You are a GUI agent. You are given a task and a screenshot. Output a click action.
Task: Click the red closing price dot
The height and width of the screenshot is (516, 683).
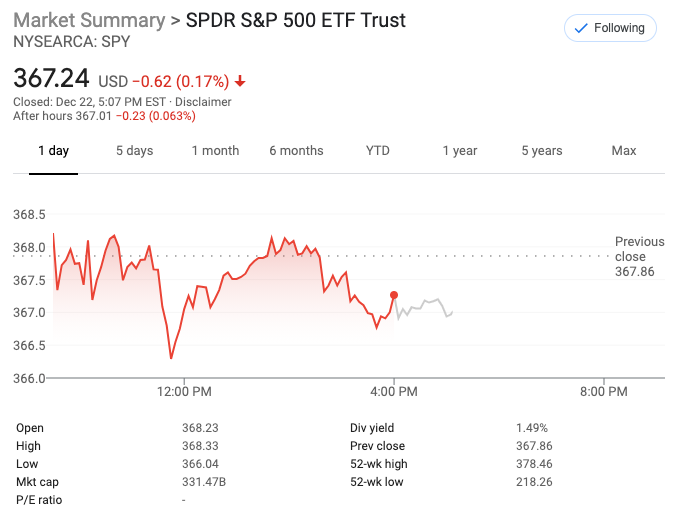(x=394, y=295)
